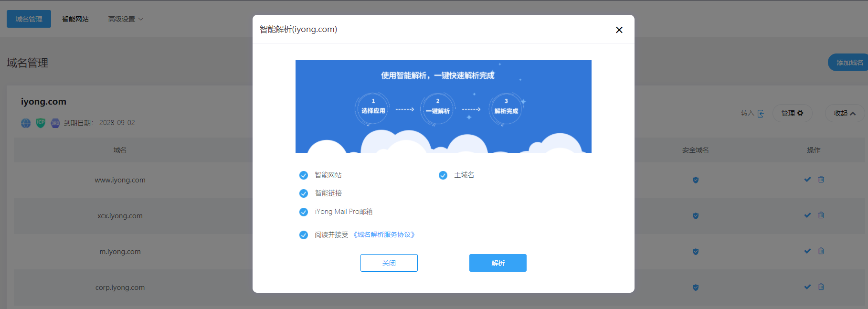868x309 pixels.
Task: Select the corp.iyong.com domain cell
Action: (120, 288)
